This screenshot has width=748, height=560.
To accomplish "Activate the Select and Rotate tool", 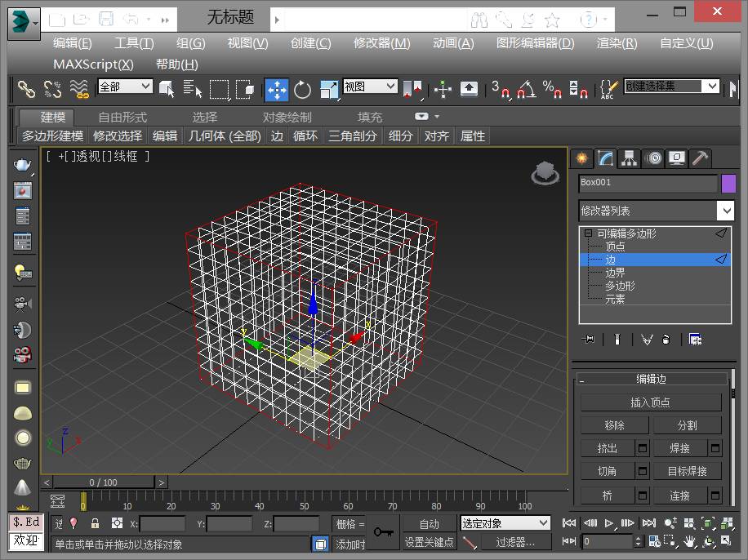I will (302, 89).
